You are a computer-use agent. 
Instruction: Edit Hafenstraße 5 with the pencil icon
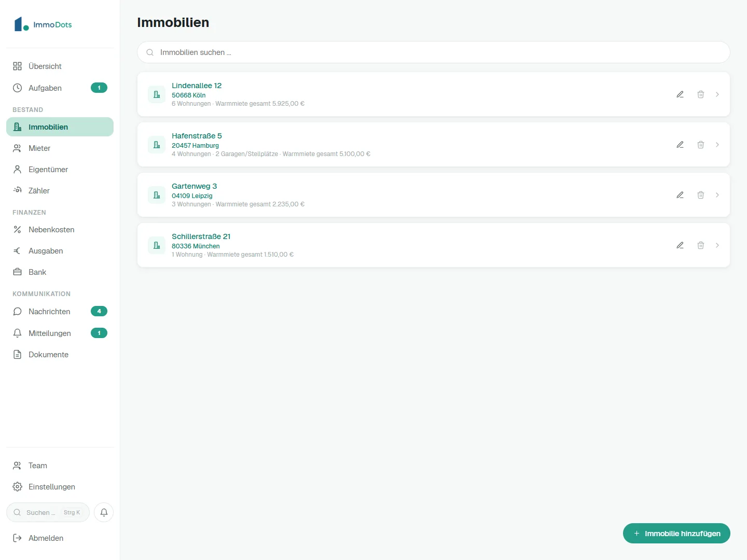[x=680, y=145]
